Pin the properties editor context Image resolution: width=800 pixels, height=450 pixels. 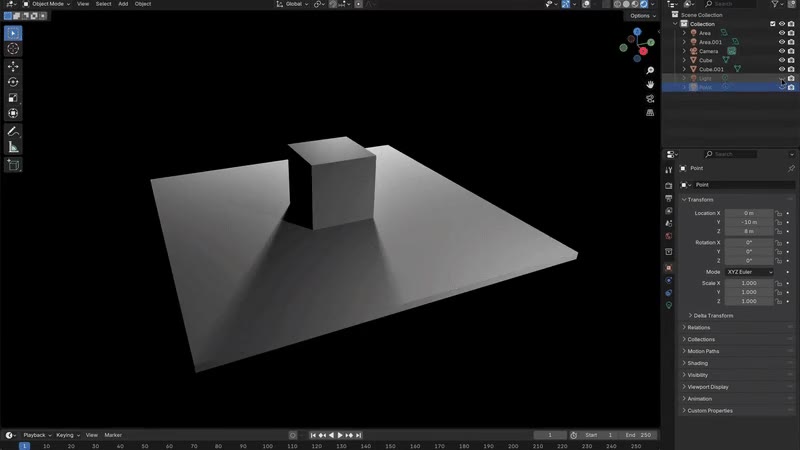pos(791,168)
